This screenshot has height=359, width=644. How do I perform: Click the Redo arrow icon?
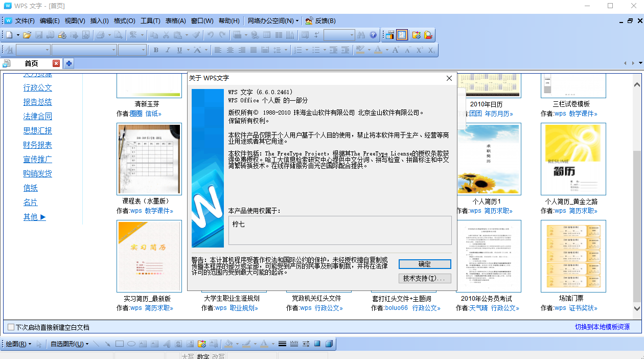click(222, 35)
